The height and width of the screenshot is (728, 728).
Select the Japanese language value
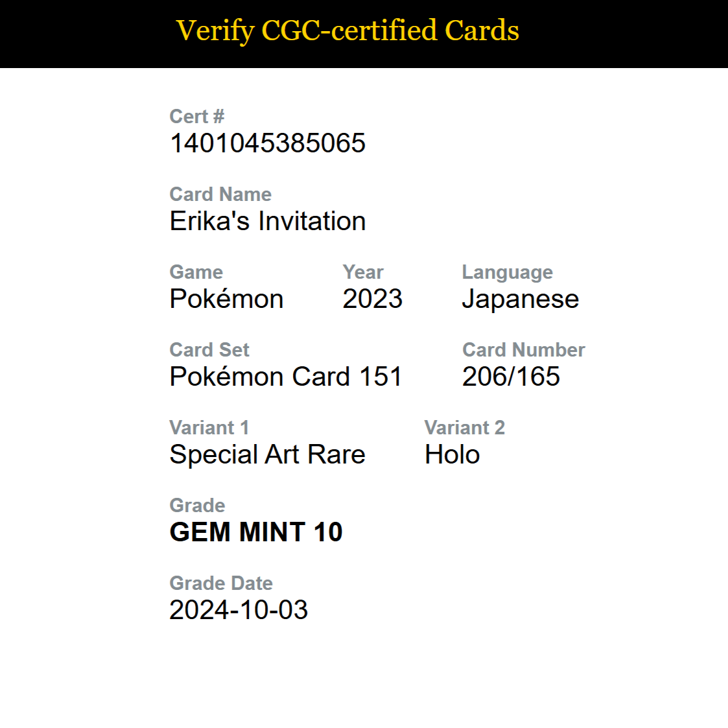coord(521,299)
